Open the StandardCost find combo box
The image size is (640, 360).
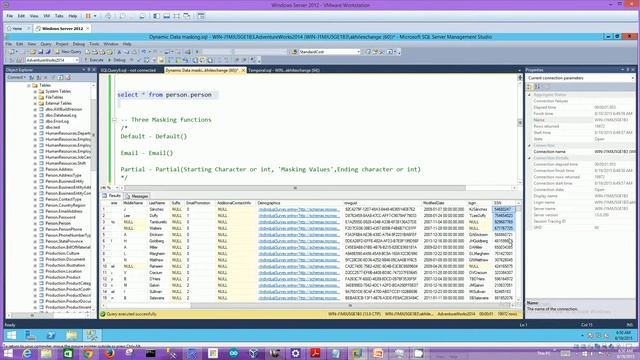(x=329, y=52)
